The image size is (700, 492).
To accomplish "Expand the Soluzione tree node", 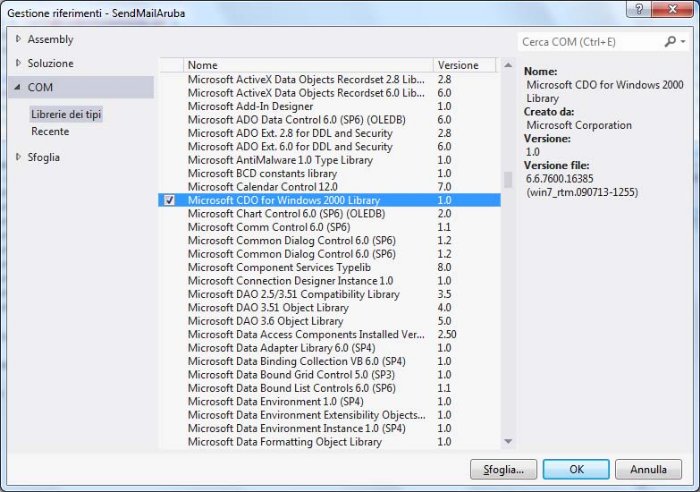I will [18, 63].
